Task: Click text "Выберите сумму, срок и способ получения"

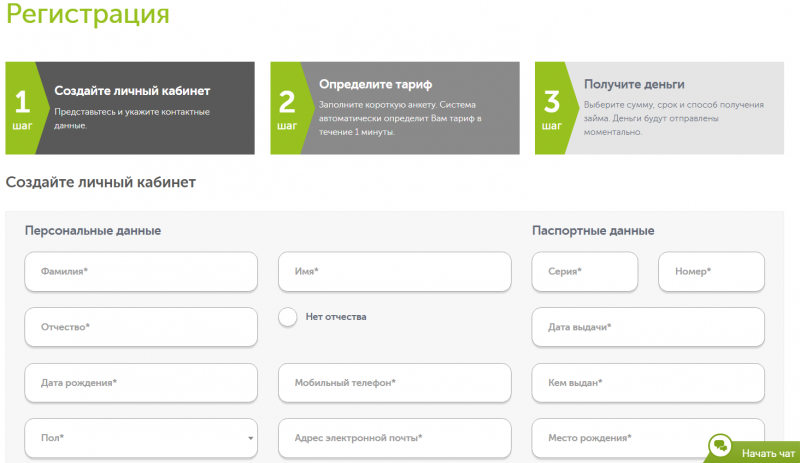Action: (x=673, y=105)
